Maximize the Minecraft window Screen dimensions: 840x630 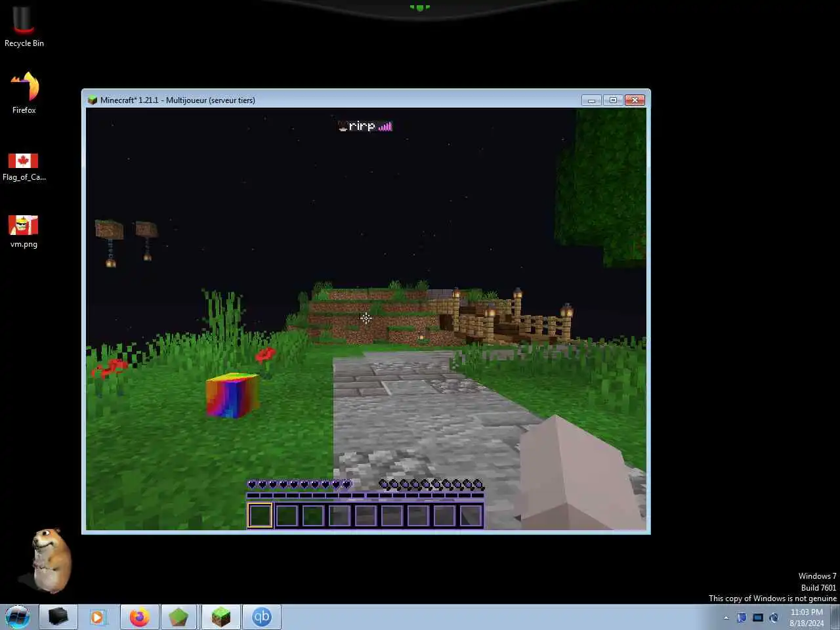point(613,100)
